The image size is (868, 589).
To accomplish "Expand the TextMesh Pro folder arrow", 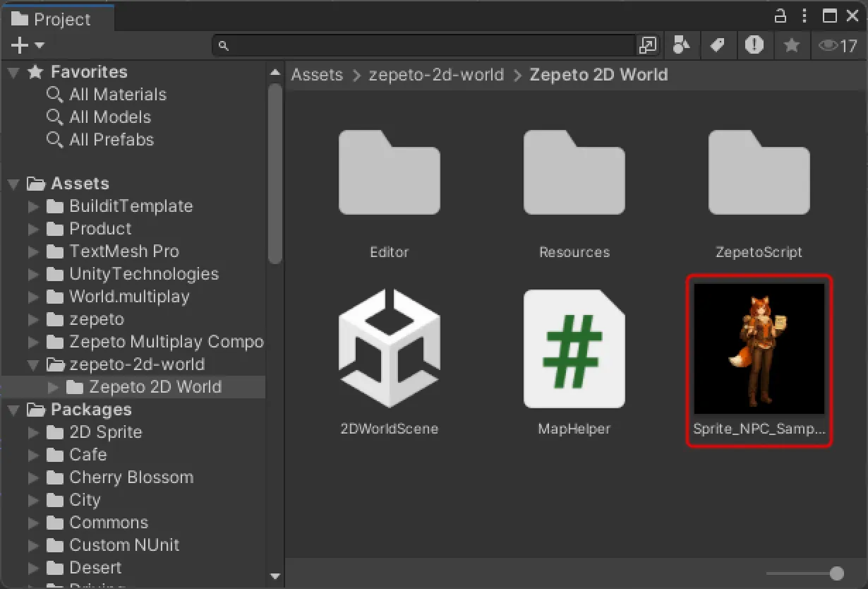I will click(33, 251).
